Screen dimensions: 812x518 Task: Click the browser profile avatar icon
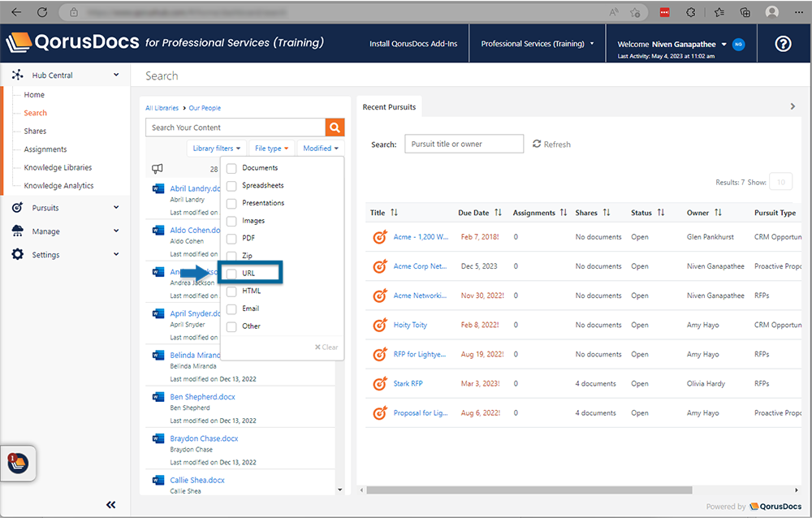(772, 12)
